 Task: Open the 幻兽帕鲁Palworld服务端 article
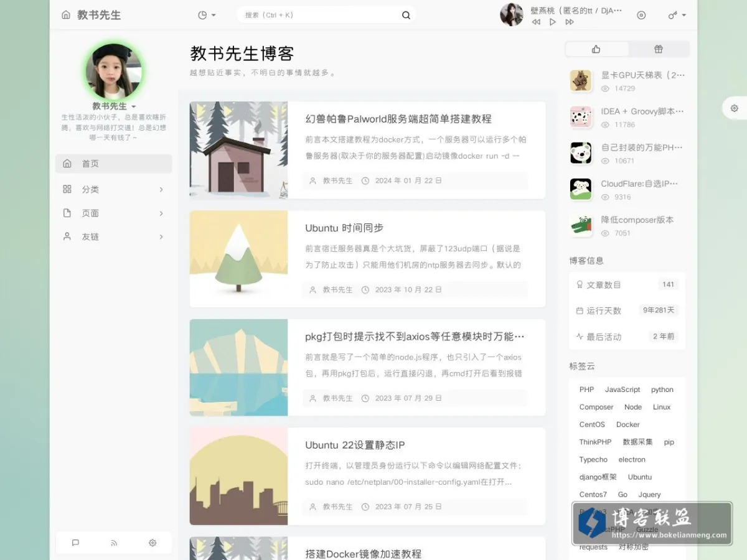coord(398,119)
